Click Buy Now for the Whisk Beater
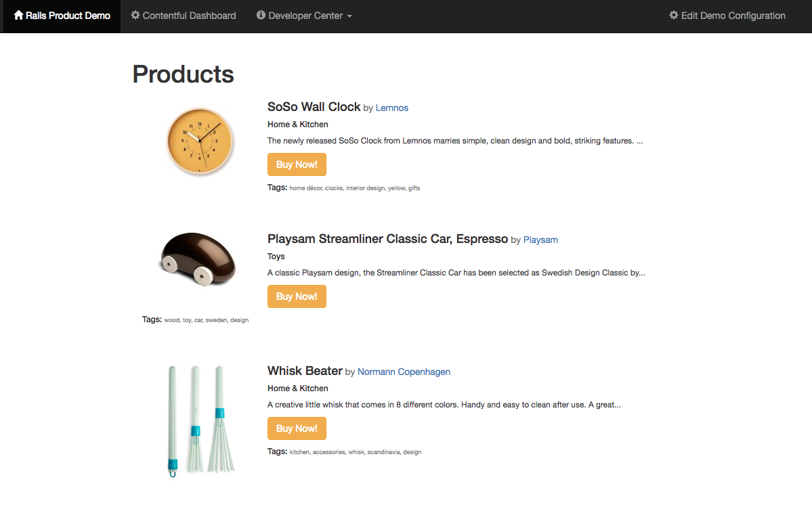The width and height of the screenshot is (812, 532). [297, 428]
